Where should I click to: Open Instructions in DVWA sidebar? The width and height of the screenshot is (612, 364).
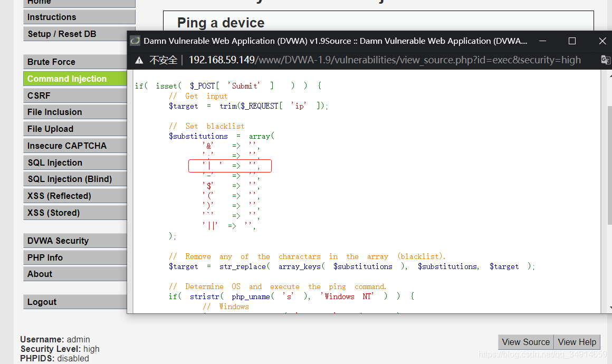tap(79, 17)
